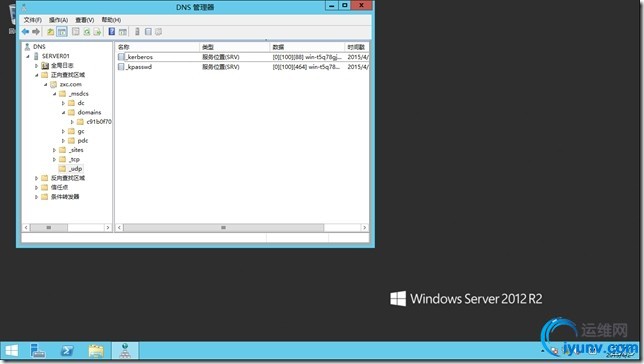Screen dimensions: 644x364
Task: Open File Explorer from the taskbar
Action: tap(96, 350)
